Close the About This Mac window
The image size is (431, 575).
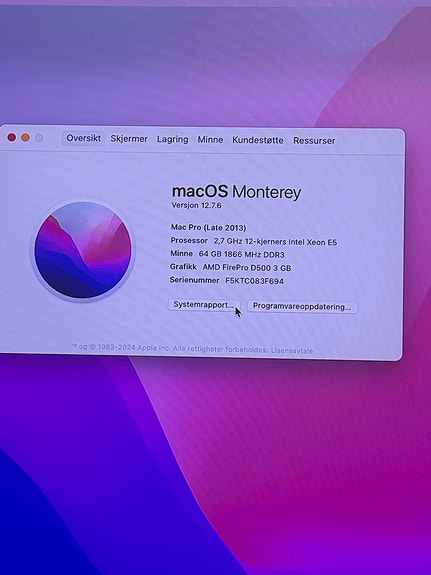coord(12,138)
